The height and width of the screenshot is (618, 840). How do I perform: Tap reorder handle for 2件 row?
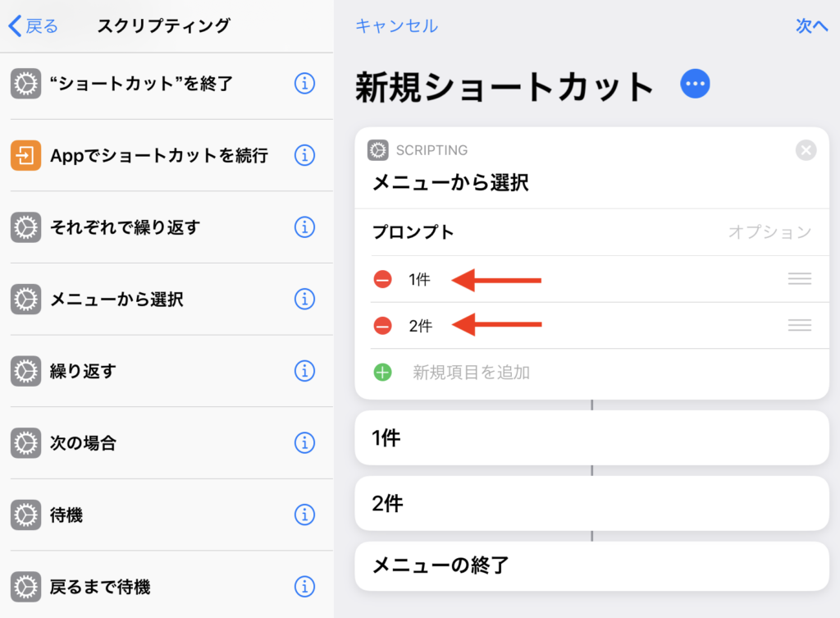click(799, 326)
